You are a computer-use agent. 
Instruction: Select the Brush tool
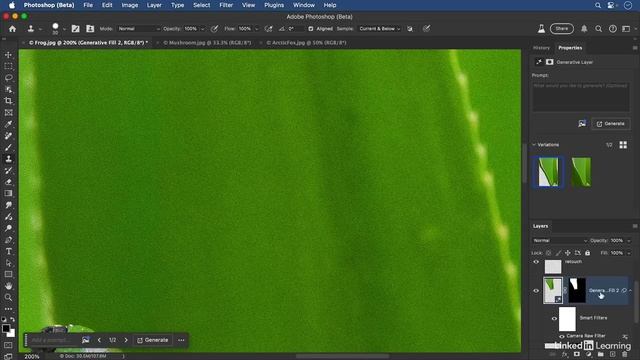pyautogui.click(x=8, y=147)
